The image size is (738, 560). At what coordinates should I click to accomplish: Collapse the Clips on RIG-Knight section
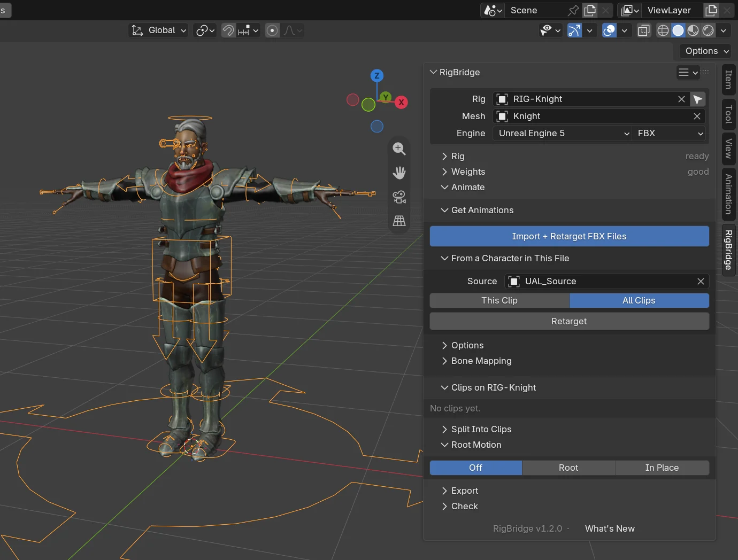tap(488, 387)
